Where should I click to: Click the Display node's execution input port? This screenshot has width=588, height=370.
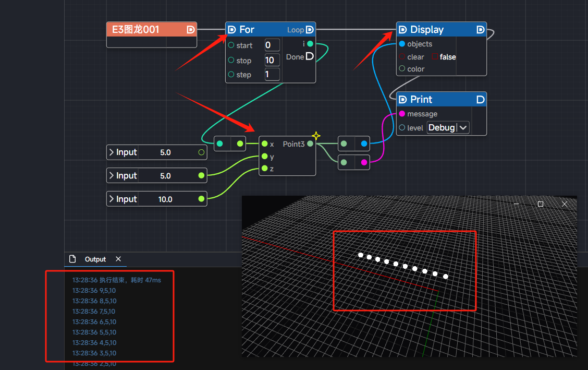point(402,30)
